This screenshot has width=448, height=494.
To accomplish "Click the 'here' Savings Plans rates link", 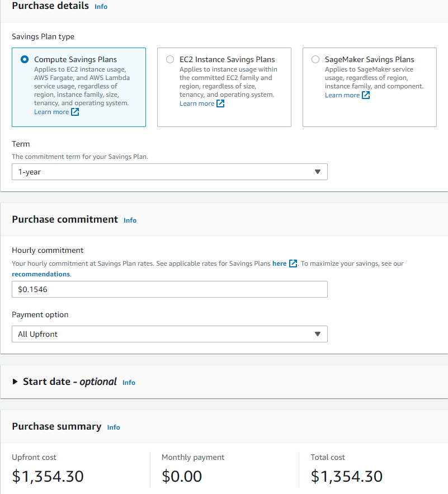I will pos(279,264).
